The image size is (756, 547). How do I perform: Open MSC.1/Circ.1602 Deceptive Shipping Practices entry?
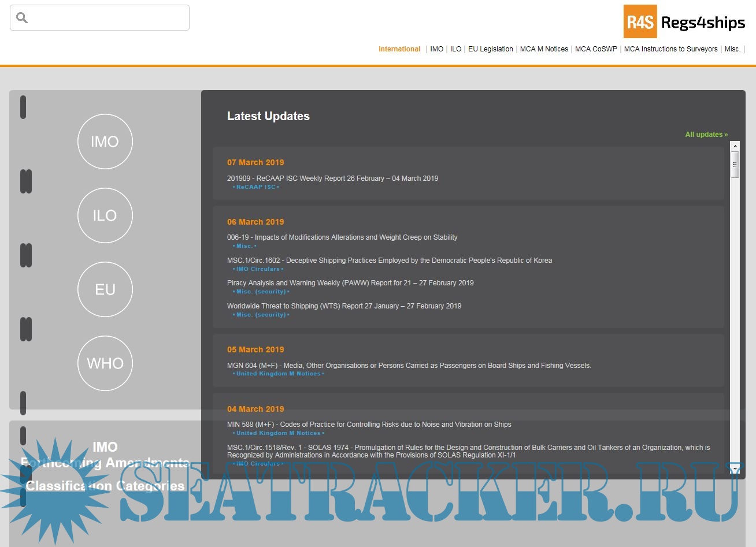tap(389, 261)
